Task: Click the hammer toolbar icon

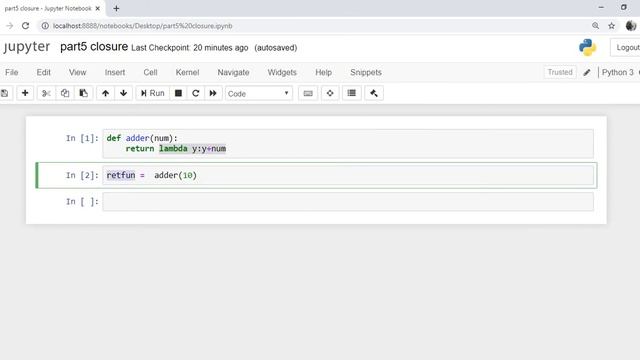Action: tap(374, 93)
